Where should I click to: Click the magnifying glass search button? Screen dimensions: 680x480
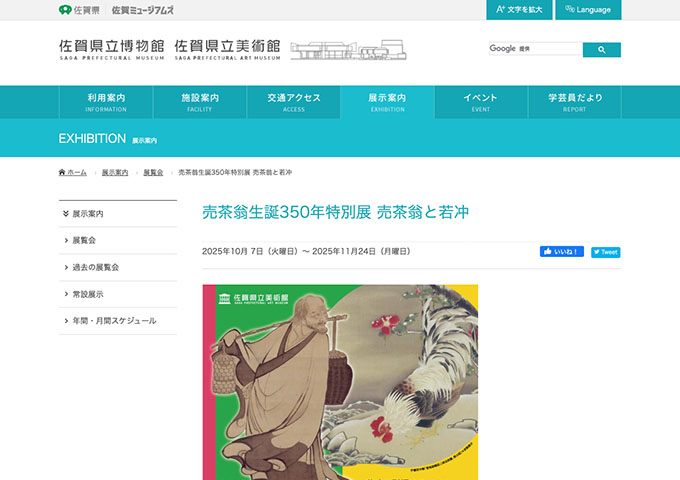point(602,50)
